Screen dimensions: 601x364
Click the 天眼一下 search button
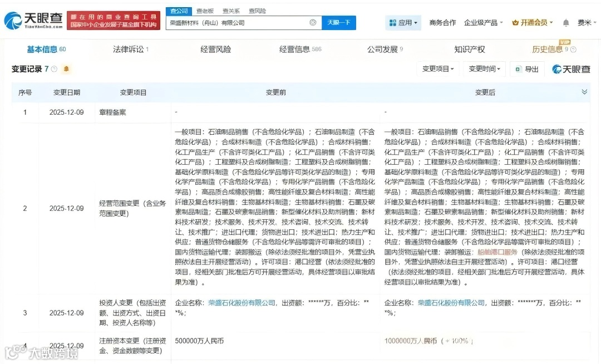click(339, 23)
